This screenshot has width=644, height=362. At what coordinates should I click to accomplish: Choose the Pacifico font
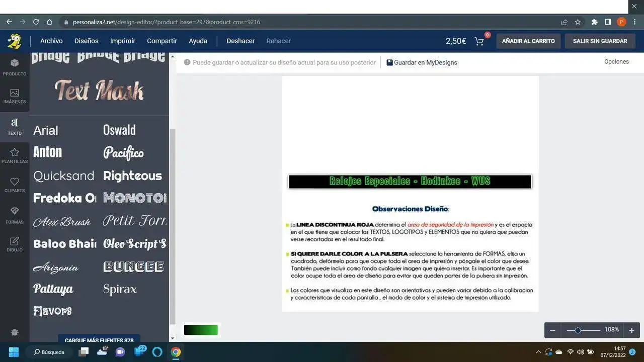[123, 153]
